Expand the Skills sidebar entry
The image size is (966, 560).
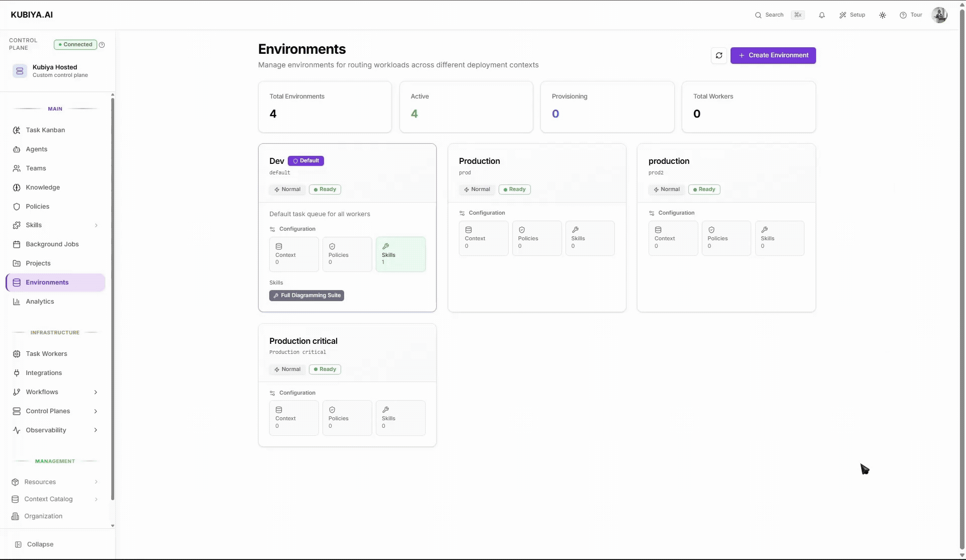96,225
